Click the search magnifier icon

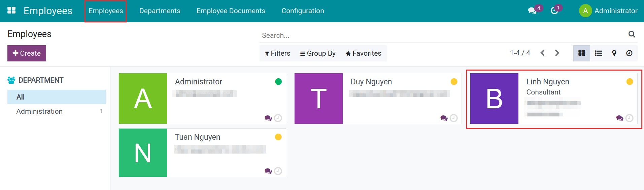tap(632, 34)
